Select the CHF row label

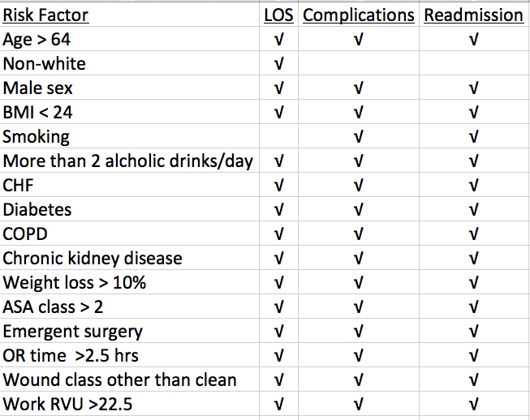130,185
